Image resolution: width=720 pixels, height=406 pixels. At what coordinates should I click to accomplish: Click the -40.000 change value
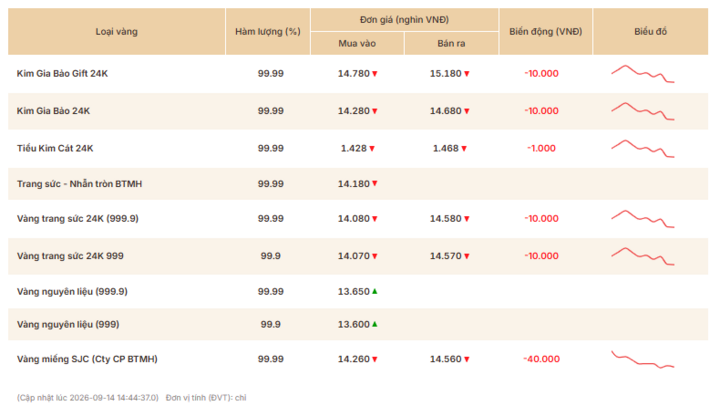542,359
